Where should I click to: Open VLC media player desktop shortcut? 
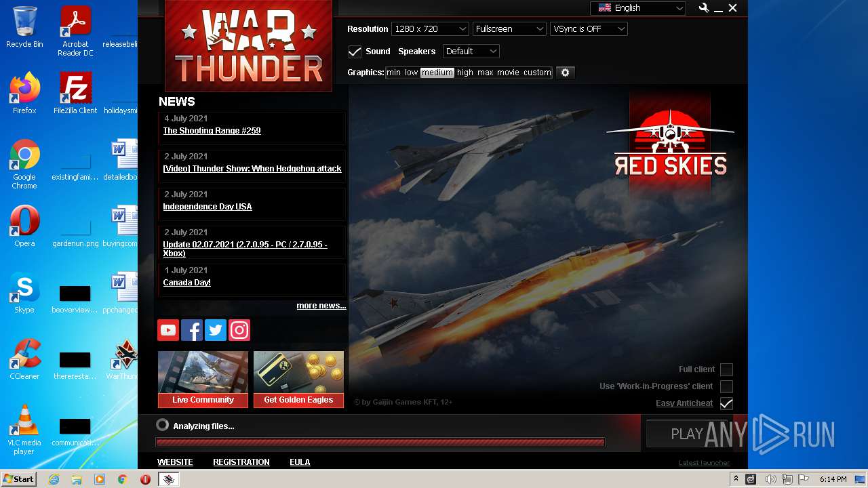pyautogui.click(x=24, y=430)
